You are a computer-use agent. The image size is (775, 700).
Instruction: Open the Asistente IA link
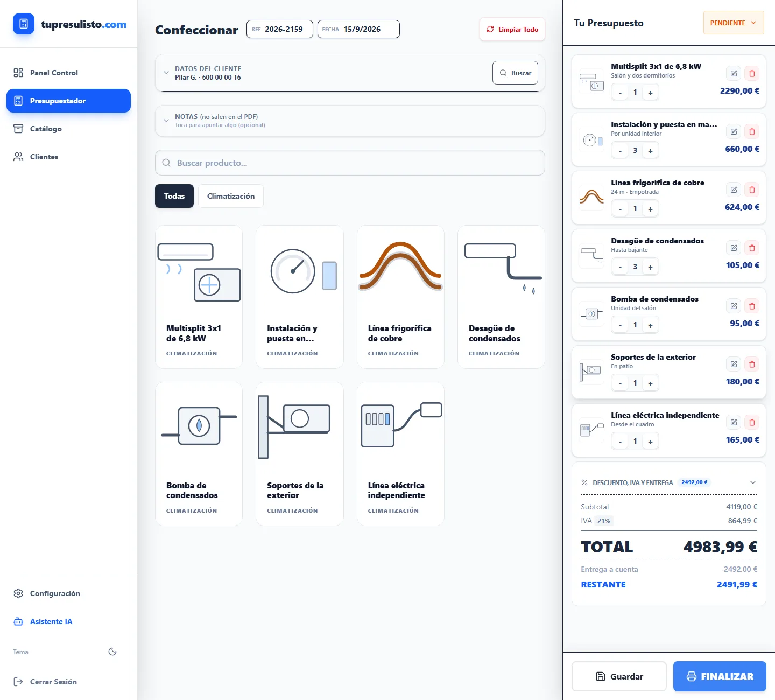tap(68, 621)
